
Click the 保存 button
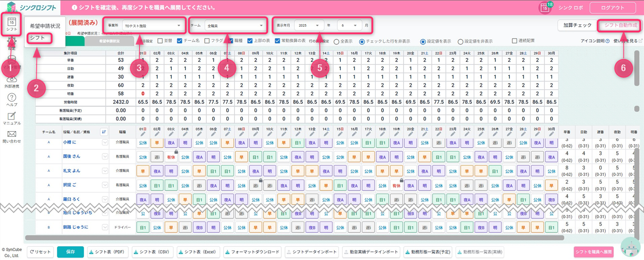(x=70, y=252)
